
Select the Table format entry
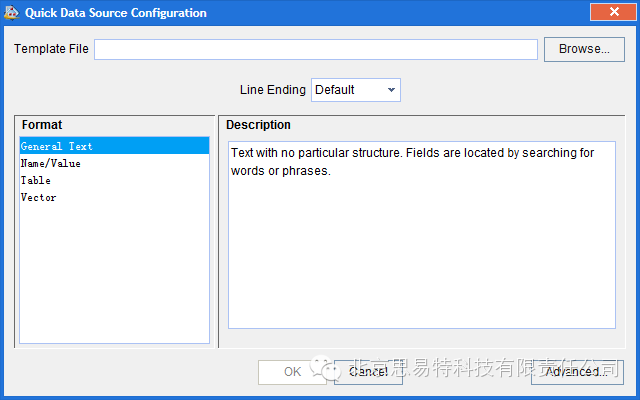36,180
